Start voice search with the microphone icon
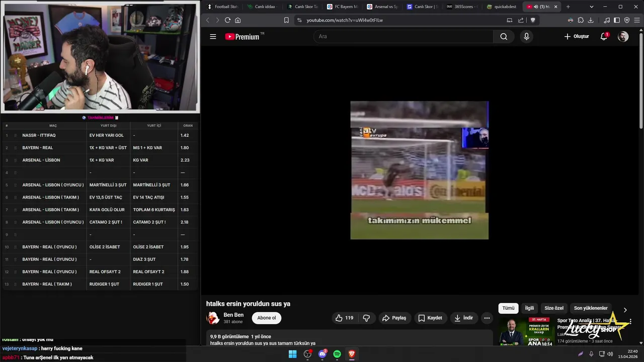Image resolution: width=644 pixels, height=362 pixels. pyautogui.click(x=526, y=36)
